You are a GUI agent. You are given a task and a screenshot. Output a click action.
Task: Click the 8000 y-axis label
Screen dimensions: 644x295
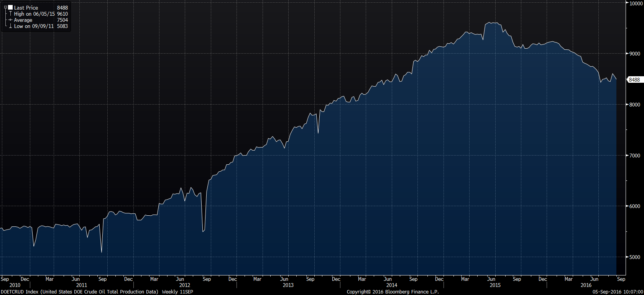point(635,105)
